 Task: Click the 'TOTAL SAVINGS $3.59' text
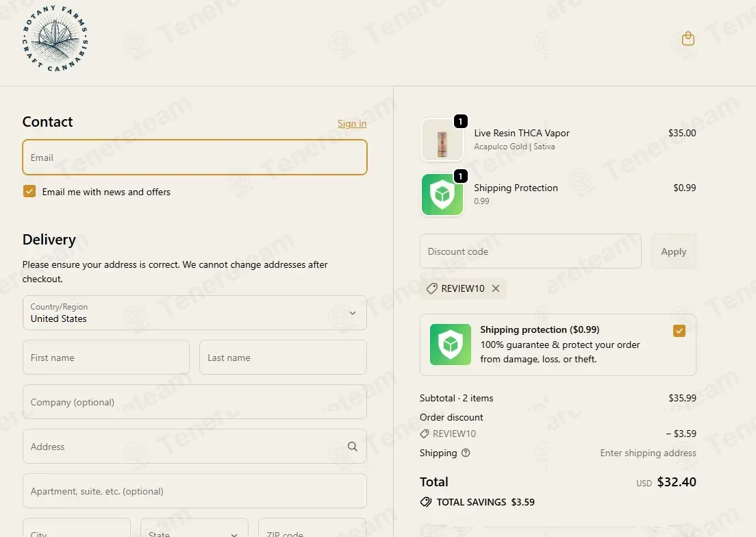[x=486, y=502]
